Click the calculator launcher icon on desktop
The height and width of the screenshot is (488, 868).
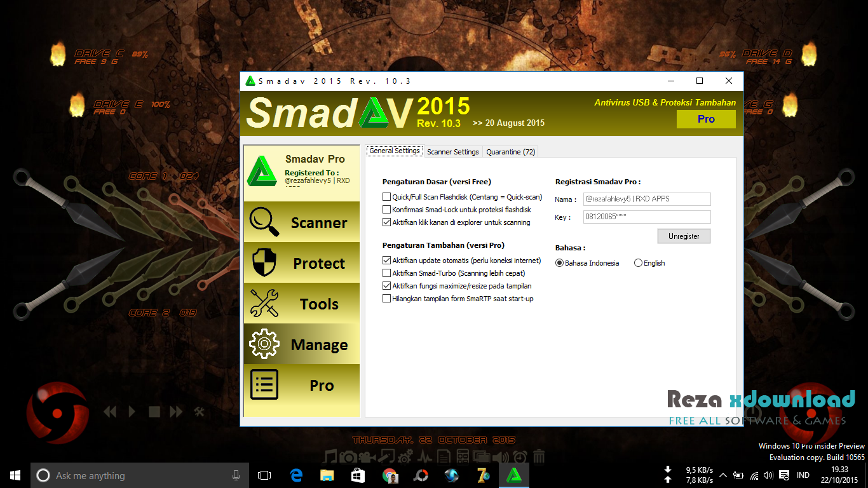point(463,456)
